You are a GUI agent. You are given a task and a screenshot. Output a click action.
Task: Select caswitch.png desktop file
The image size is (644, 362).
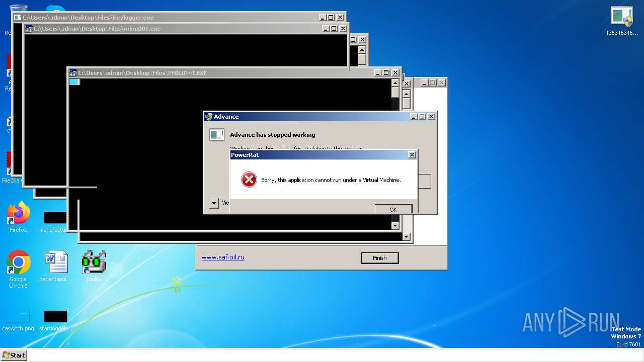18,321
